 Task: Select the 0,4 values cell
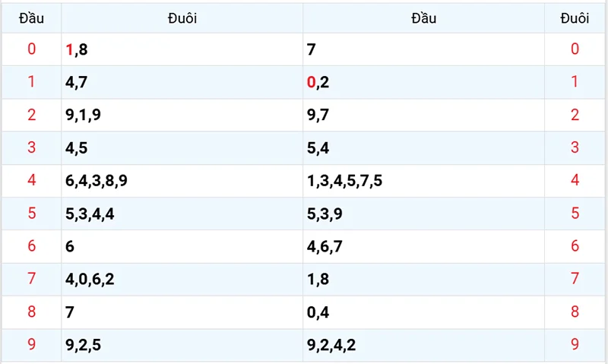318,312
